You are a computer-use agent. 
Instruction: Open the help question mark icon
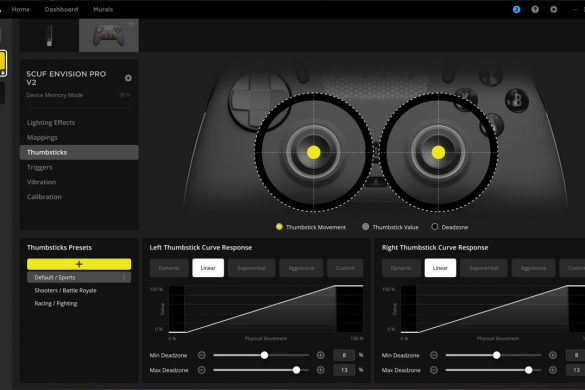coord(535,9)
